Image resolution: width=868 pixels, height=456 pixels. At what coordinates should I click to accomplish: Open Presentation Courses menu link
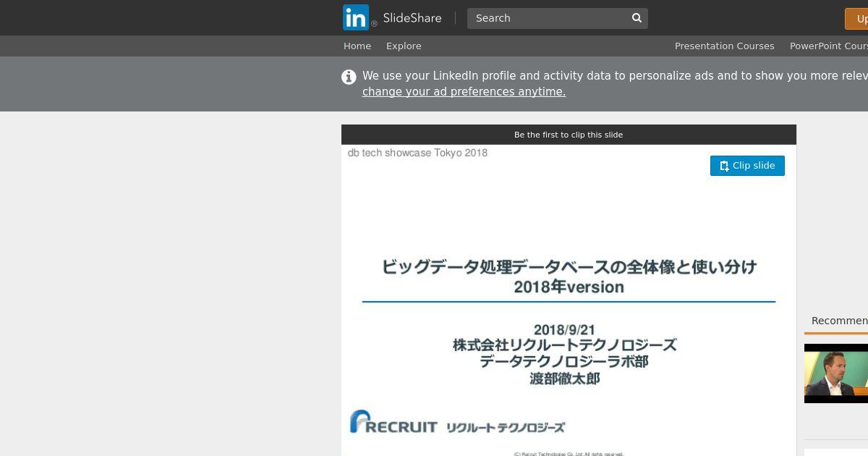[724, 46]
